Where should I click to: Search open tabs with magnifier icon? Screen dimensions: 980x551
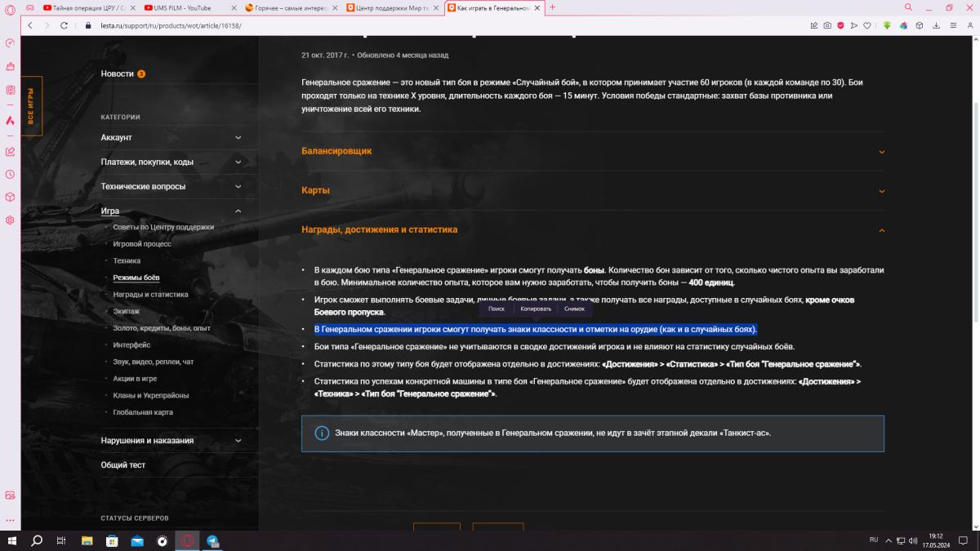(x=909, y=7)
